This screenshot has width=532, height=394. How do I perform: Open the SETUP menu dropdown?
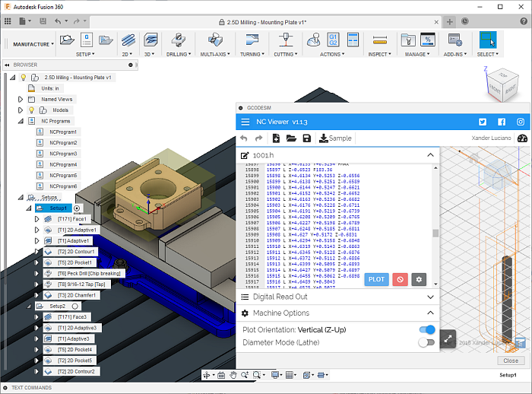coord(85,54)
